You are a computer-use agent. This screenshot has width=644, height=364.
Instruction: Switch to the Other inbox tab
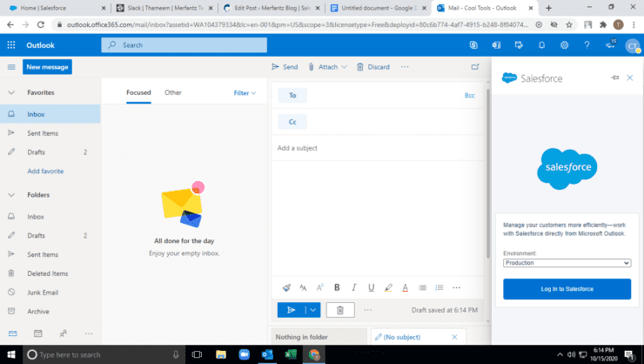click(x=173, y=92)
